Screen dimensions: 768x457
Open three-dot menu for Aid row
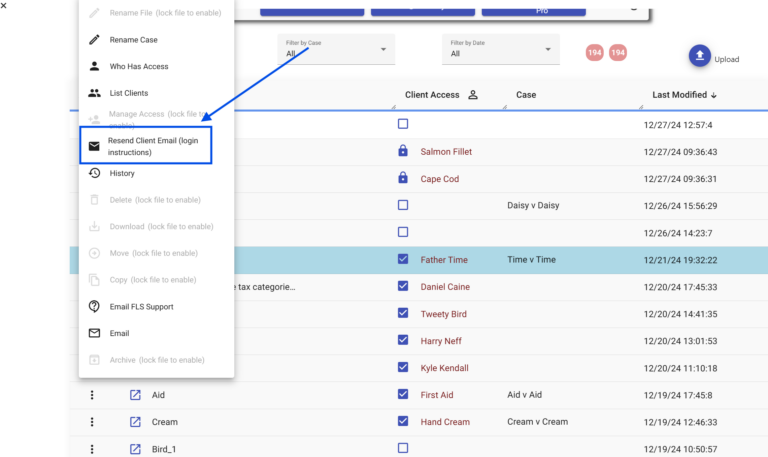[x=92, y=395]
